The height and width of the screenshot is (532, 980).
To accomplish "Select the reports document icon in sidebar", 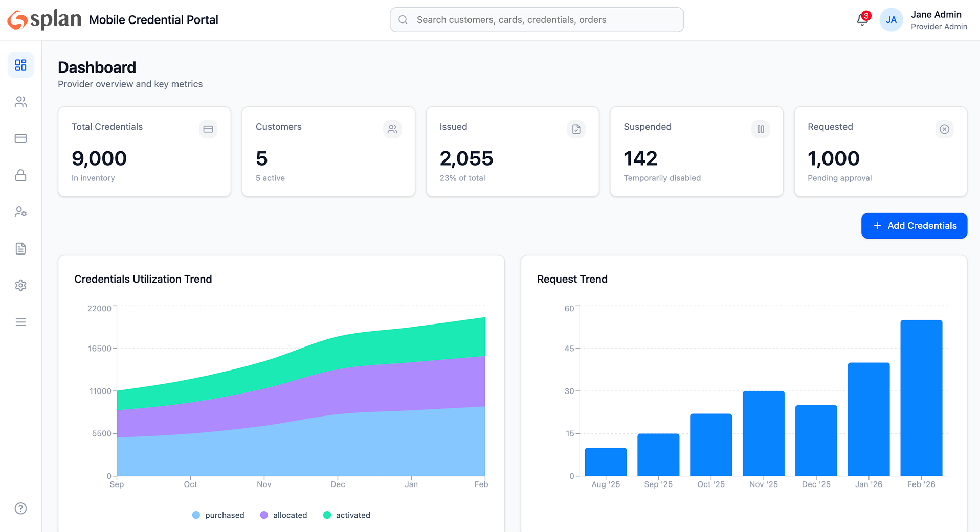I will [x=20, y=249].
